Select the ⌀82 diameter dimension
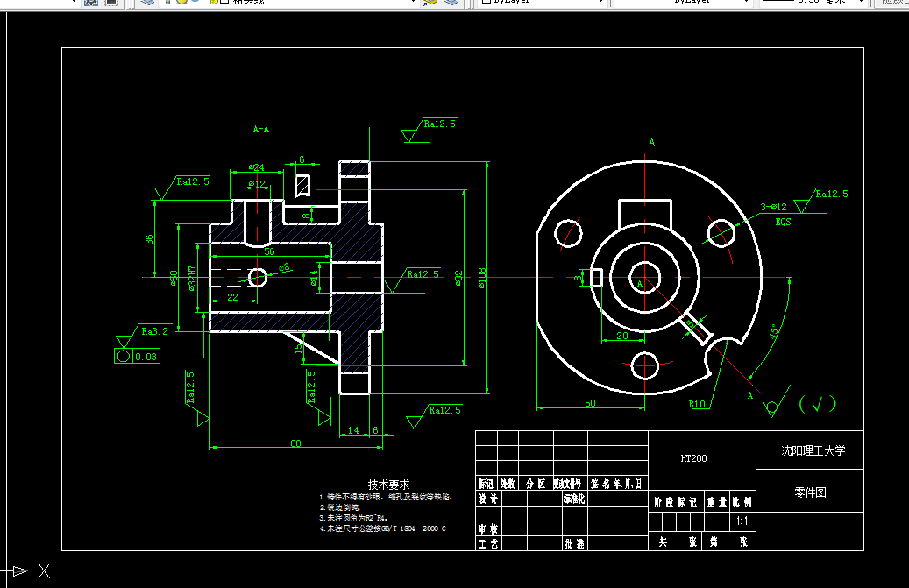This screenshot has height=588, width=909. pos(458,278)
